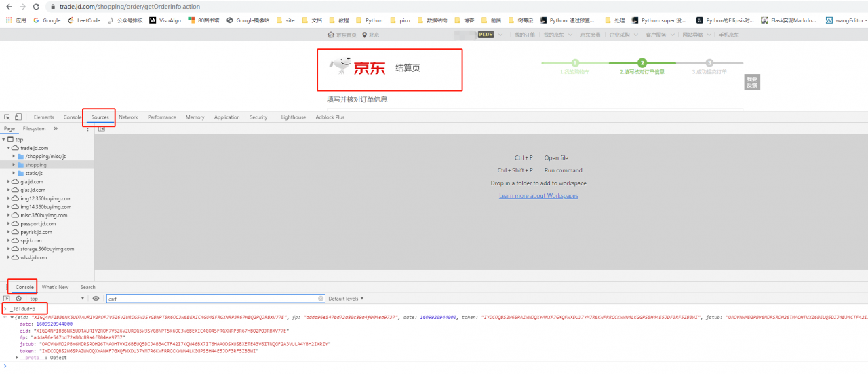The image size is (868, 374).
Task: Switch to the Security tab
Action: click(258, 117)
